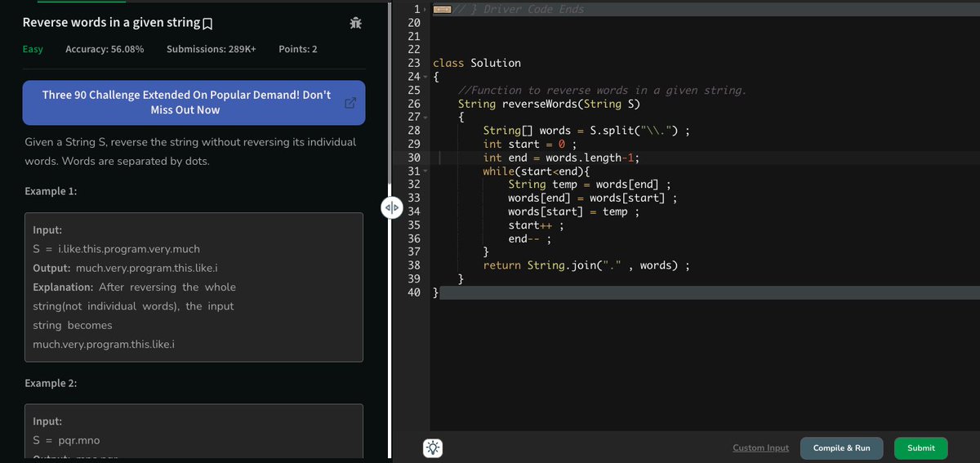Click the Example 2 heading
This screenshot has width=980, height=463.
[x=51, y=383]
